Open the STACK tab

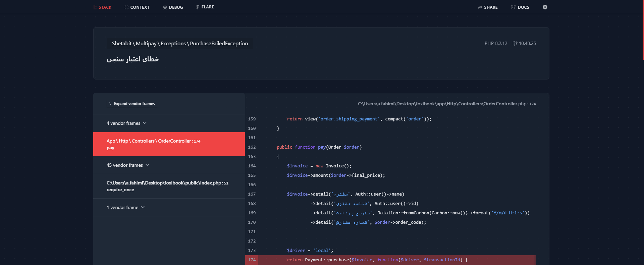(102, 7)
